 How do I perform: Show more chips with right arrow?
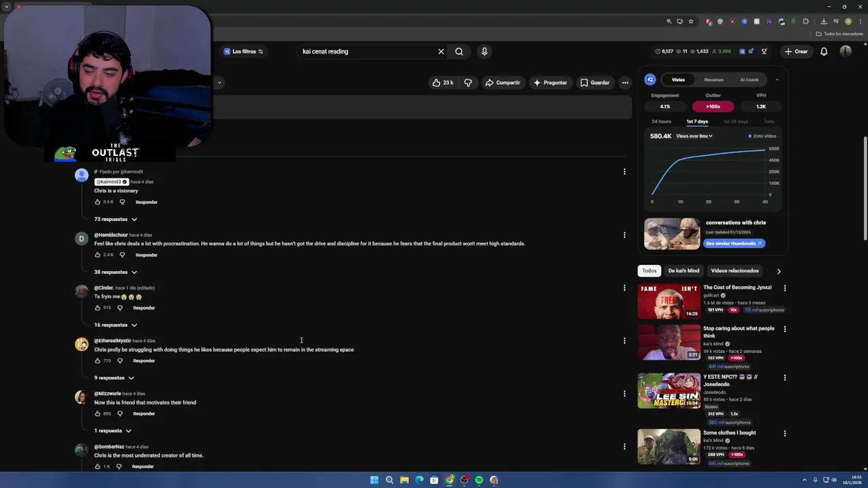point(778,271)
